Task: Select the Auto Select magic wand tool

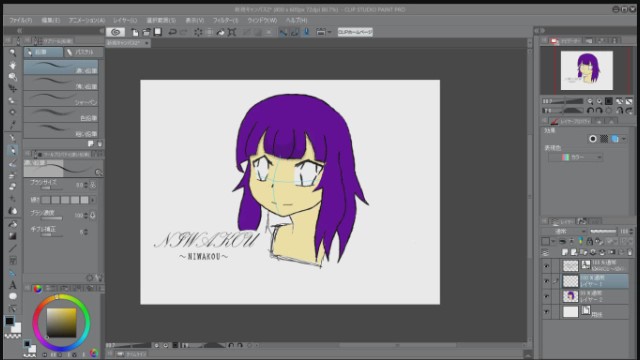Action: [x=13, y=112]
